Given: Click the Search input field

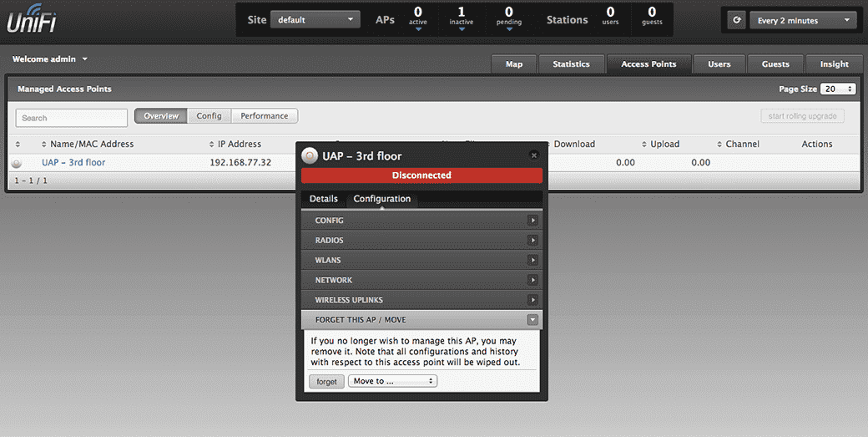Looking at the screenshot, I should click(72, 118).
